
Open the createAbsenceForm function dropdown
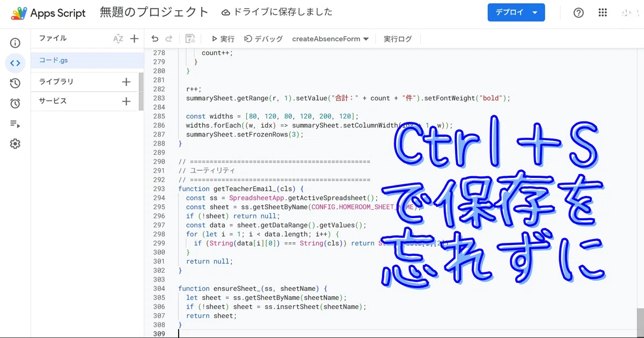coord(330,39)
